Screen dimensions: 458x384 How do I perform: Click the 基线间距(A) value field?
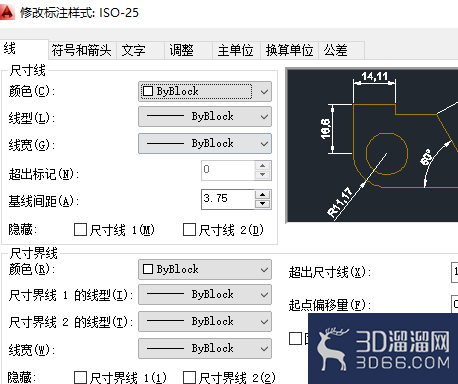[228, 199]
